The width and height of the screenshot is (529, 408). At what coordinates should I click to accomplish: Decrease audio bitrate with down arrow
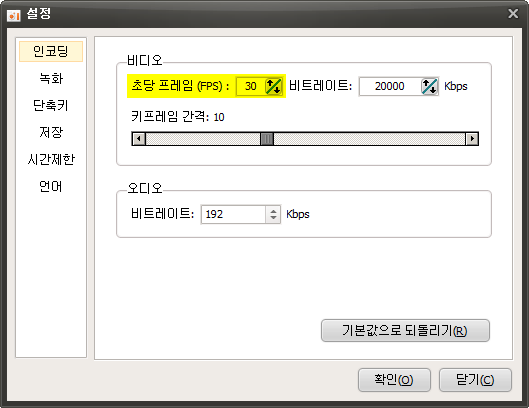[273, 218]
